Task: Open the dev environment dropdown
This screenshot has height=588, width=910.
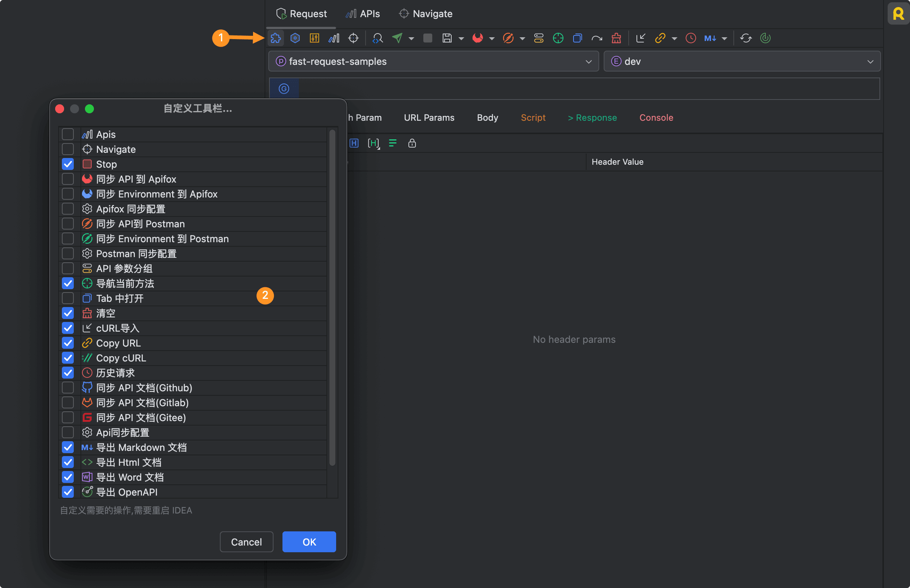Action: 741,61
